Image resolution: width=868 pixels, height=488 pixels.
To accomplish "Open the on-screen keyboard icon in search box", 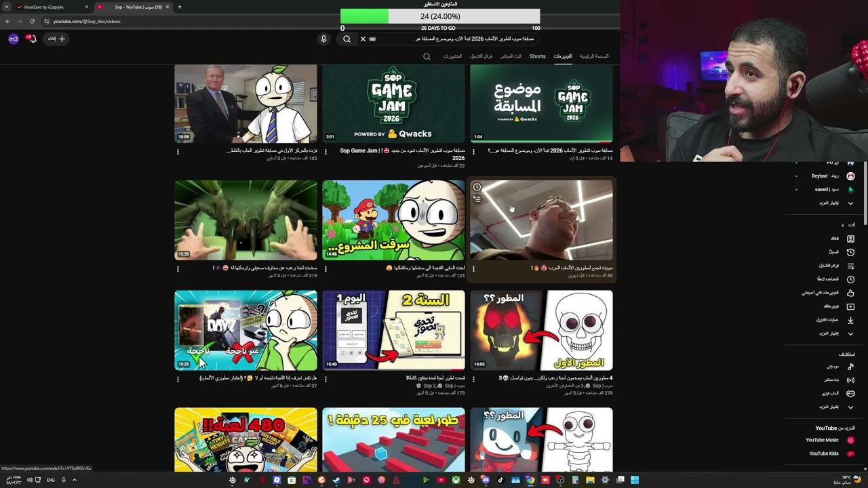I will click(372, 39).
